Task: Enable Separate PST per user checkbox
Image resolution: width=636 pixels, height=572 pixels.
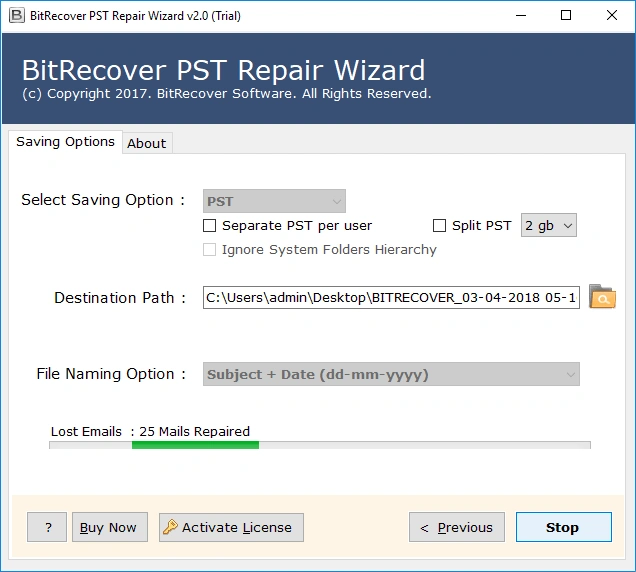Action: coord(210,226)
